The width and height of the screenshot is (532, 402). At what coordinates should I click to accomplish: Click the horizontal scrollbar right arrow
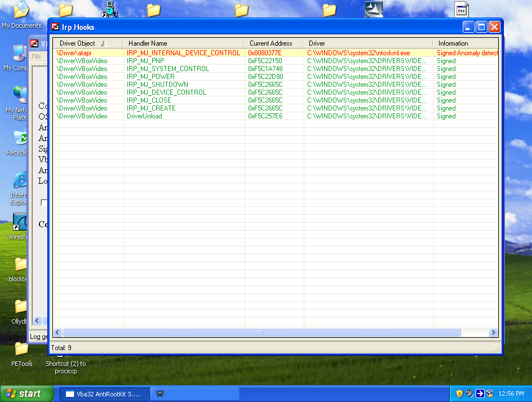(493, 333)
